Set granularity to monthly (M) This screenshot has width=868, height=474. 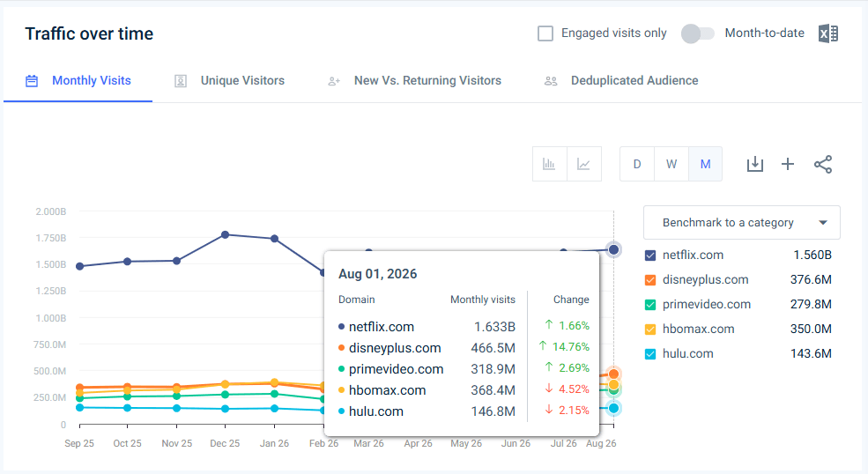[705, 164]
